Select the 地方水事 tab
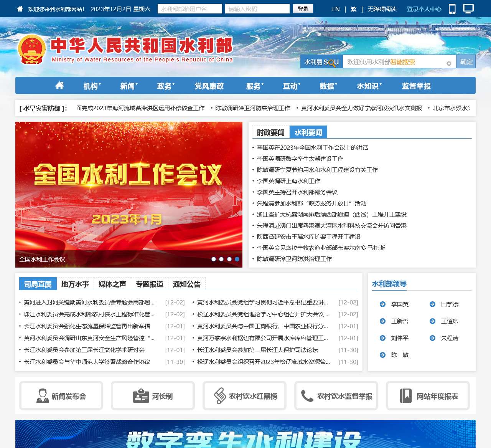 tap(75, 284)
